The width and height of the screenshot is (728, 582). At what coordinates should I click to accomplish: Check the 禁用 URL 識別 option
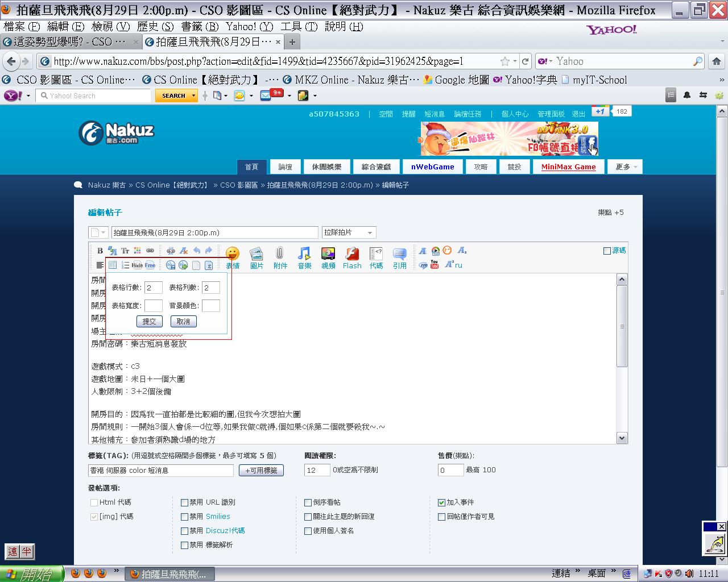pos(184,502)
